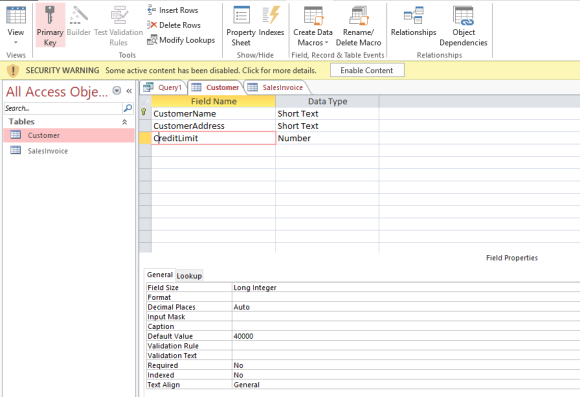The width and height of the screenshot is (580, 397).
Task: Click Field Size Long Integer value
Action: 406,287
